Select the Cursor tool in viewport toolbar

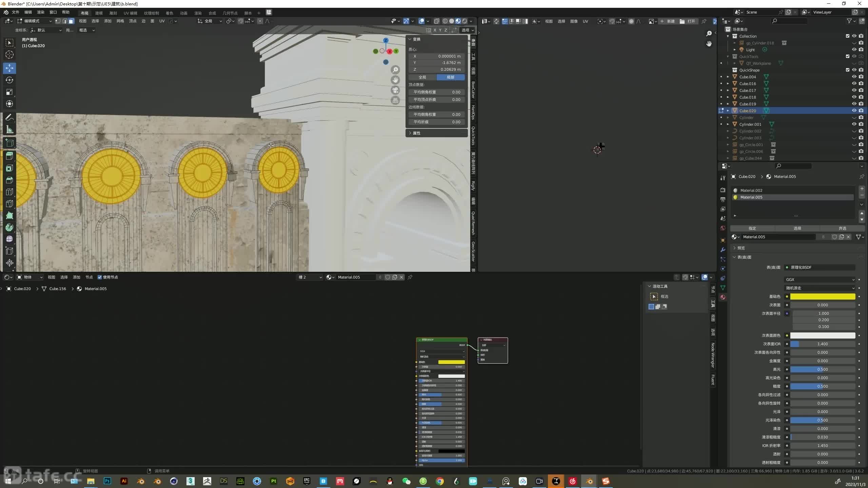click(9, 55)
